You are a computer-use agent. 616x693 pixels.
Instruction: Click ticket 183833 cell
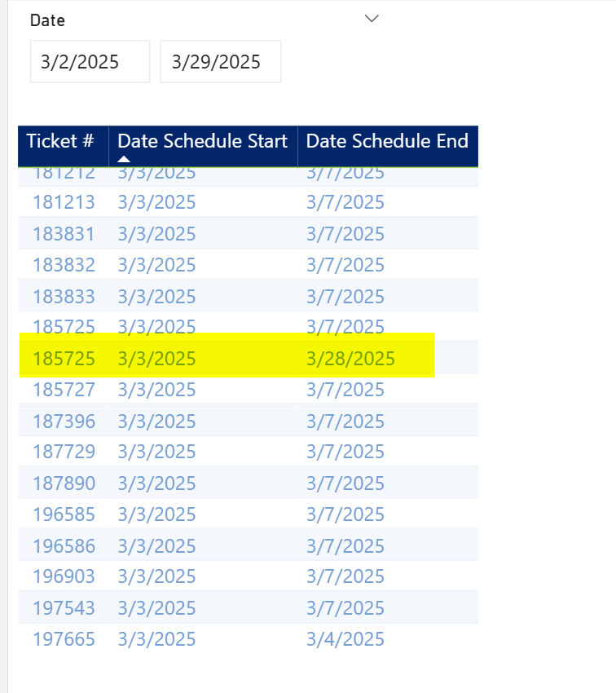tap(64, 297)
